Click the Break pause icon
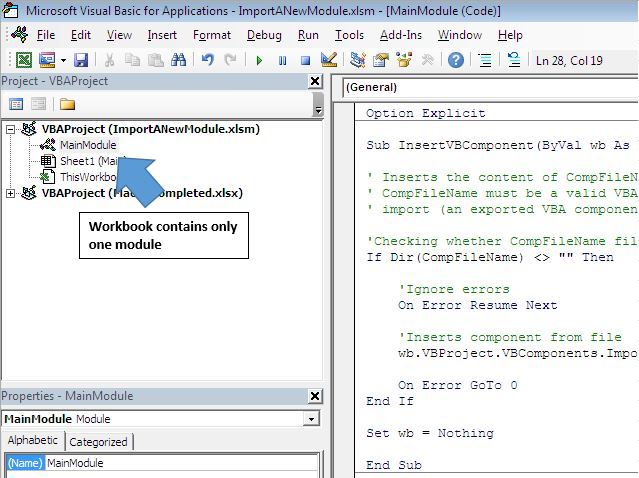Screen dimensions: 639x478 click(x=282, y=61)
